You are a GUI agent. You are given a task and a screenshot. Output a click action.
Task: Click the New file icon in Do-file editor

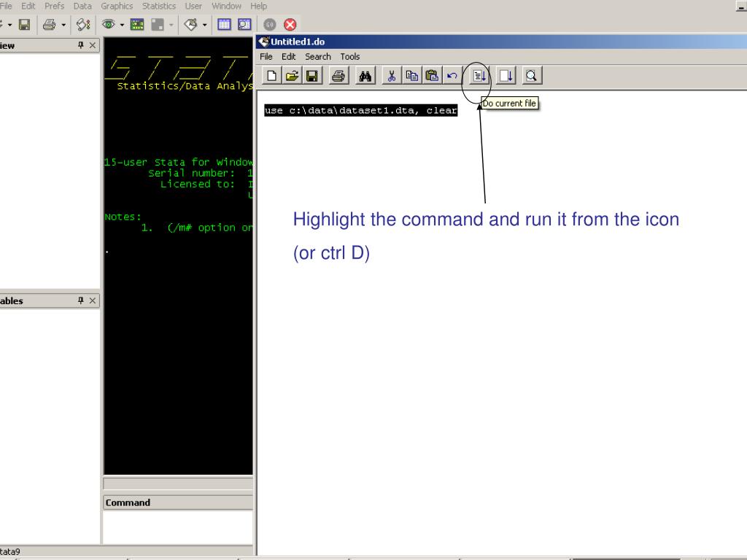click(271, 76)
